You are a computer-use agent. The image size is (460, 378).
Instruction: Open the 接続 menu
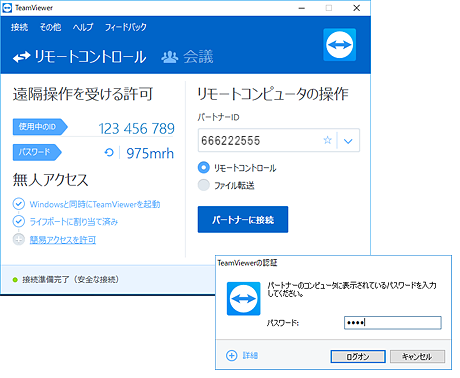click(19, 27)
